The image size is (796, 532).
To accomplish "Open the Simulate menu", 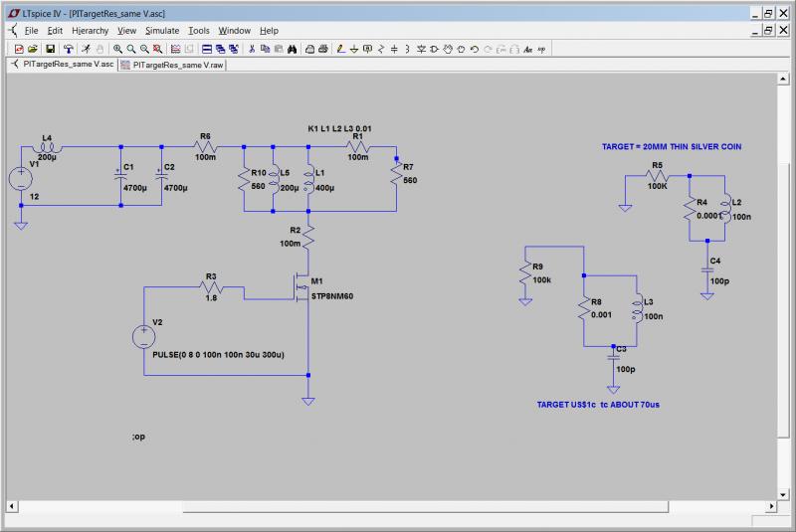I will click(162, 31).
